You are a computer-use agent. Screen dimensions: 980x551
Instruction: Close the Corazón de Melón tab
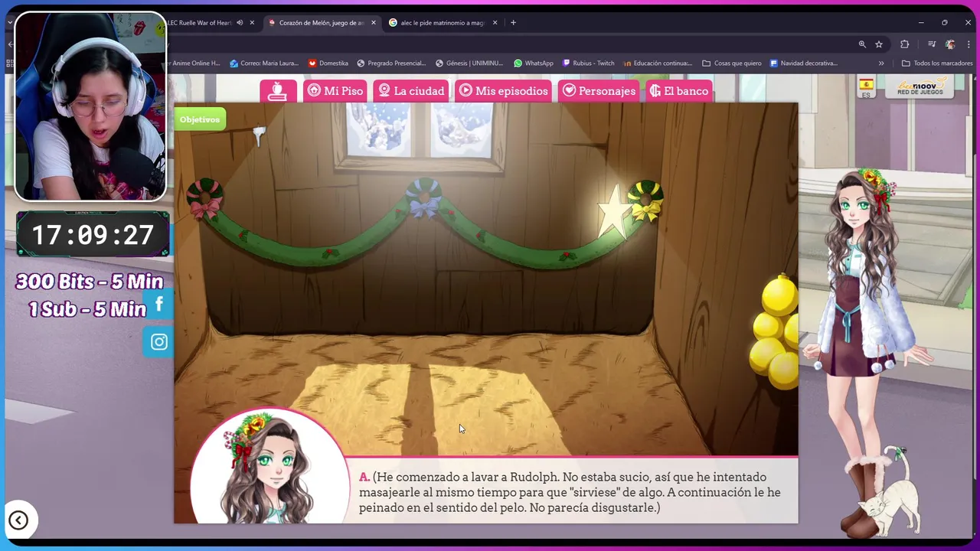click(374, 23)
